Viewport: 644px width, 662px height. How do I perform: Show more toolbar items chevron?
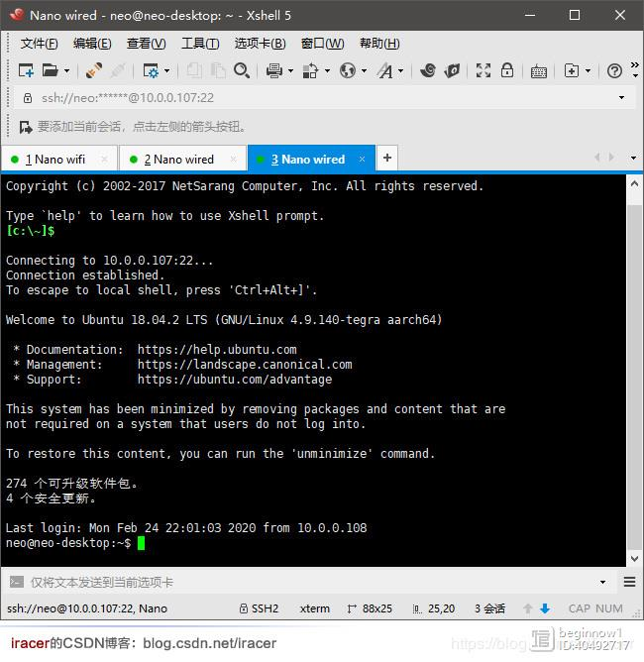(634, 64)
